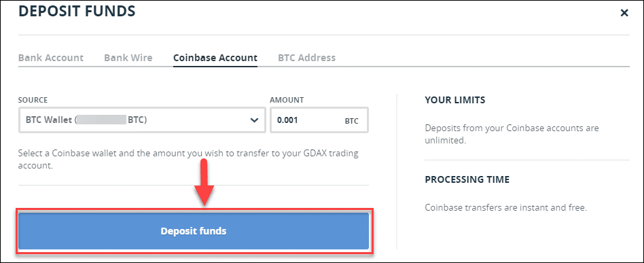Image resolution: width=644 pixels, height=263 pixels.
Task: Click the blue Deposit funds button
Action: 194,231
